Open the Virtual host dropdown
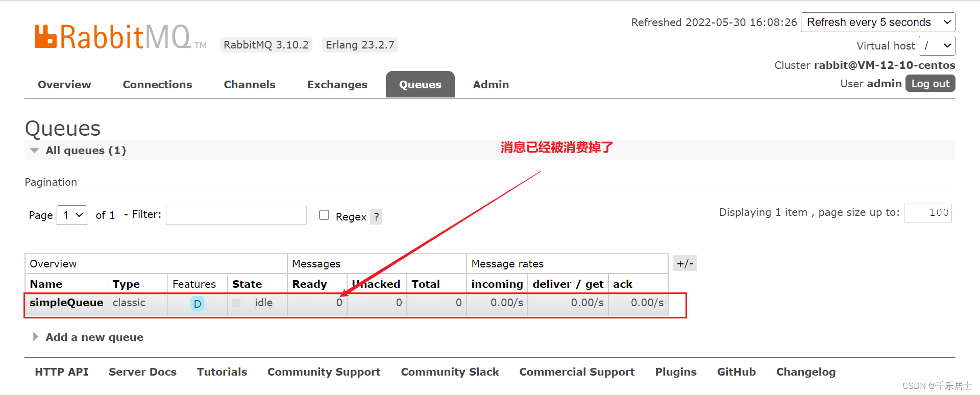This screenshot has width=980, height=395. [937, 45]
